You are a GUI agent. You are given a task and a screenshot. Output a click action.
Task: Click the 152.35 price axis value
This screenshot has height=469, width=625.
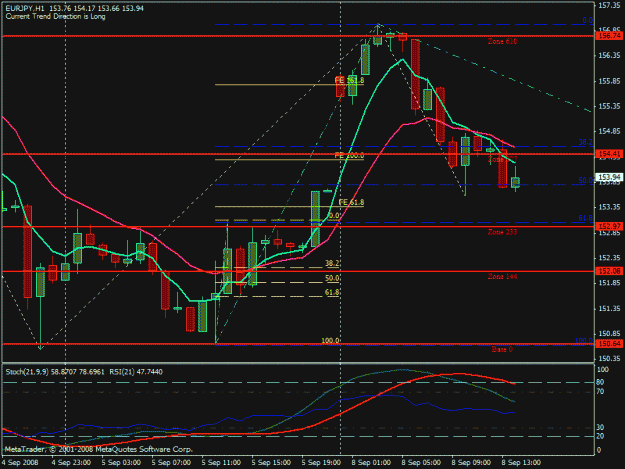tap(609, 258)
